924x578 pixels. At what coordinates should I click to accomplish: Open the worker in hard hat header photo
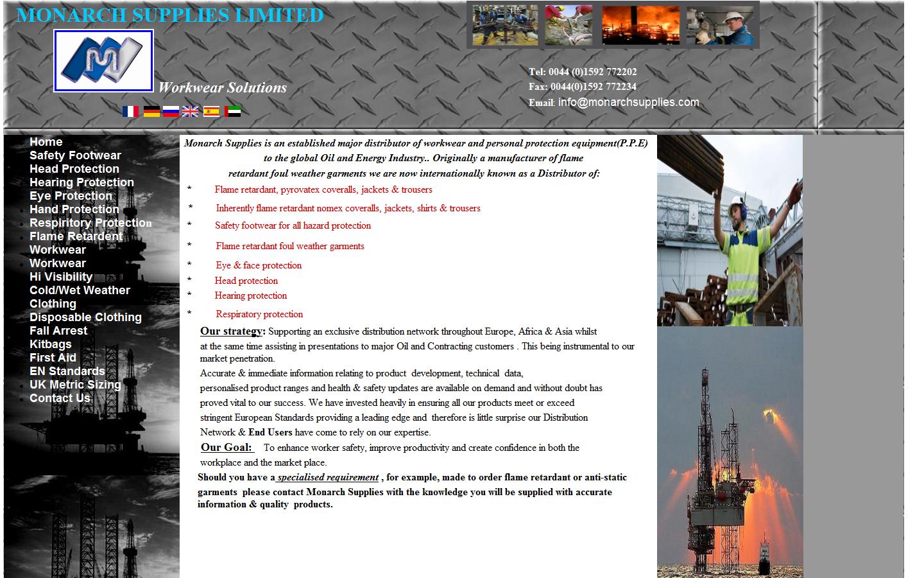coord(720,24)
